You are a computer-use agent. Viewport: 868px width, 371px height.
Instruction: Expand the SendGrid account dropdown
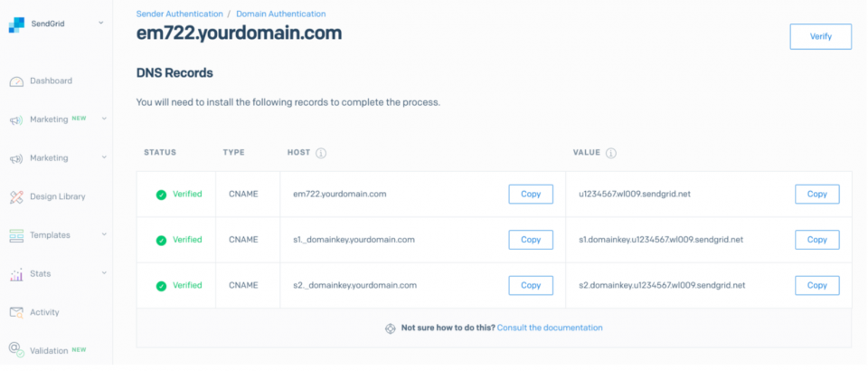point(100,24)
